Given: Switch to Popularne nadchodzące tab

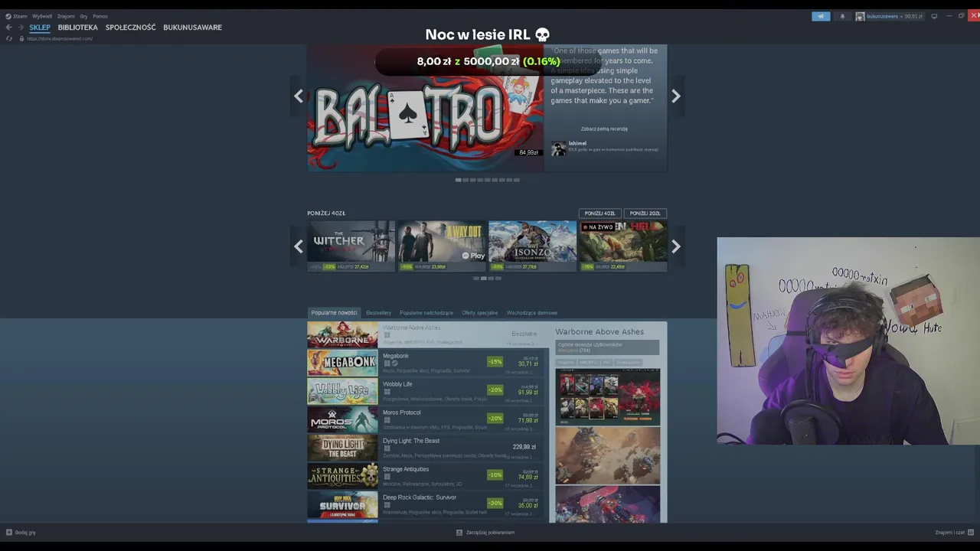Looking at the screenshot, I should [x=426, y=313].
